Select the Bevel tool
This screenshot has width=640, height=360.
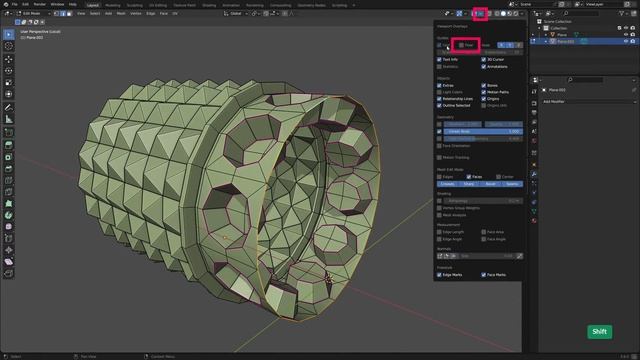coord(9,169)
